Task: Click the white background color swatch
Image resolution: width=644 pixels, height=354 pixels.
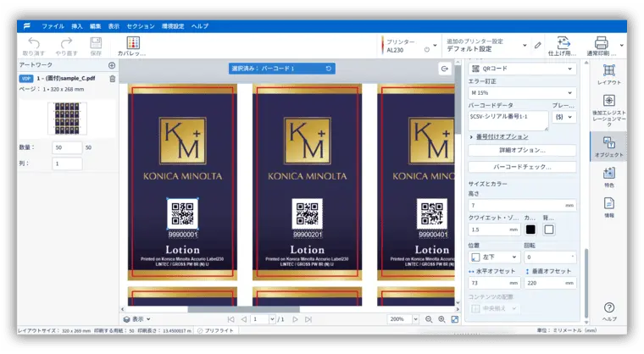Action: coord(549,230)
